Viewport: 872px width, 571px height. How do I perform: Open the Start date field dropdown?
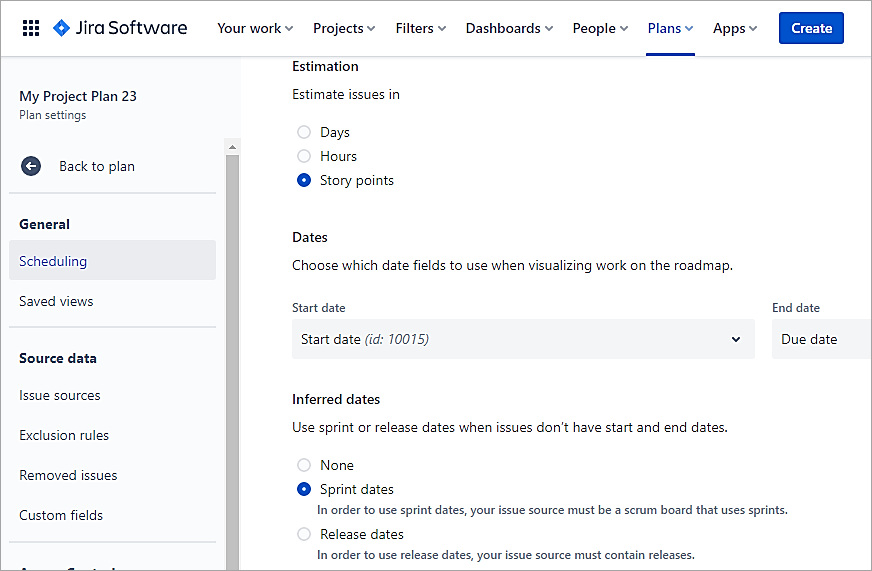tap(522, 339)
